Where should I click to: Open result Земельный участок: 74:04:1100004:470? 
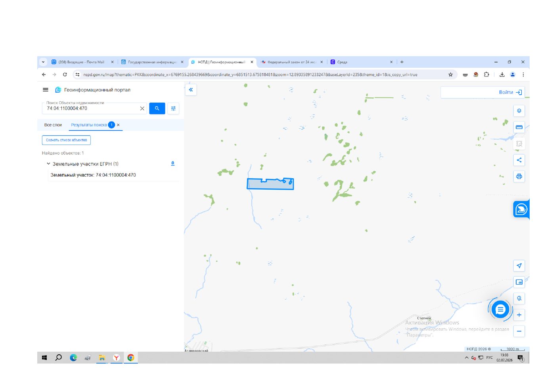[x=93, y=175]
